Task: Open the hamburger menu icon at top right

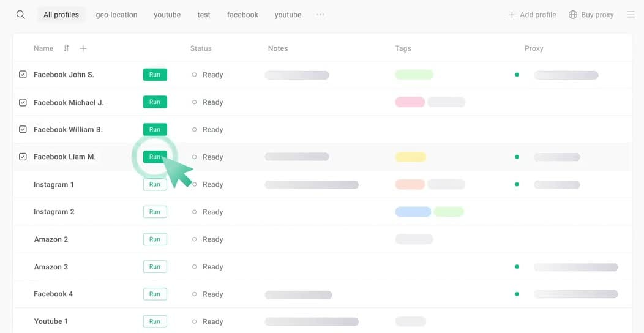Action: (x=631, y=15)
